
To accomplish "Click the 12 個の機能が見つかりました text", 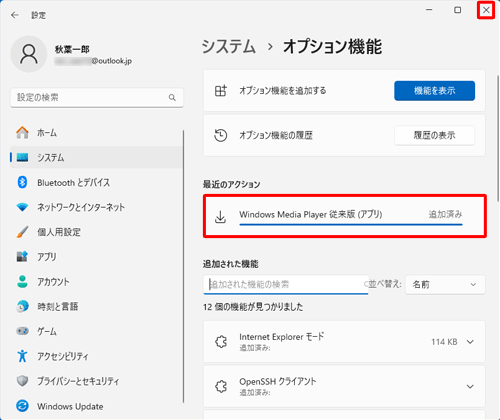I will pos(253,307).
